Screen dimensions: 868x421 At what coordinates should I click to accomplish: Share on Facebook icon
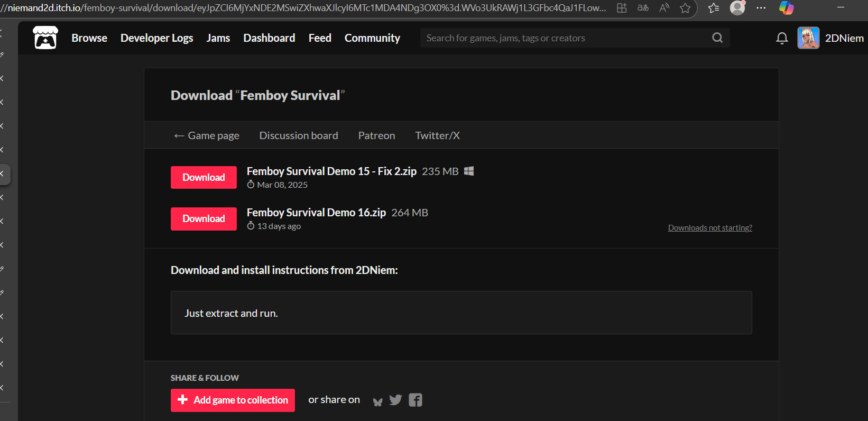point(415,400)
